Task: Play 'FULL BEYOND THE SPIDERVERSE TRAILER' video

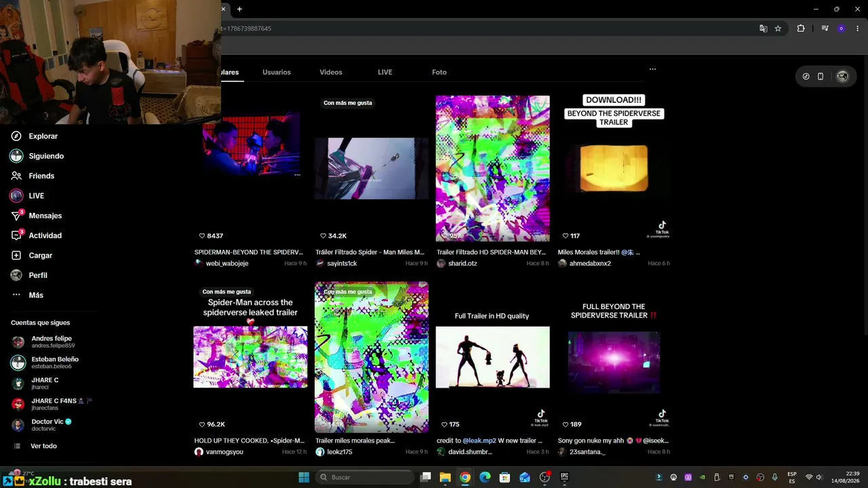Action: 614,357
